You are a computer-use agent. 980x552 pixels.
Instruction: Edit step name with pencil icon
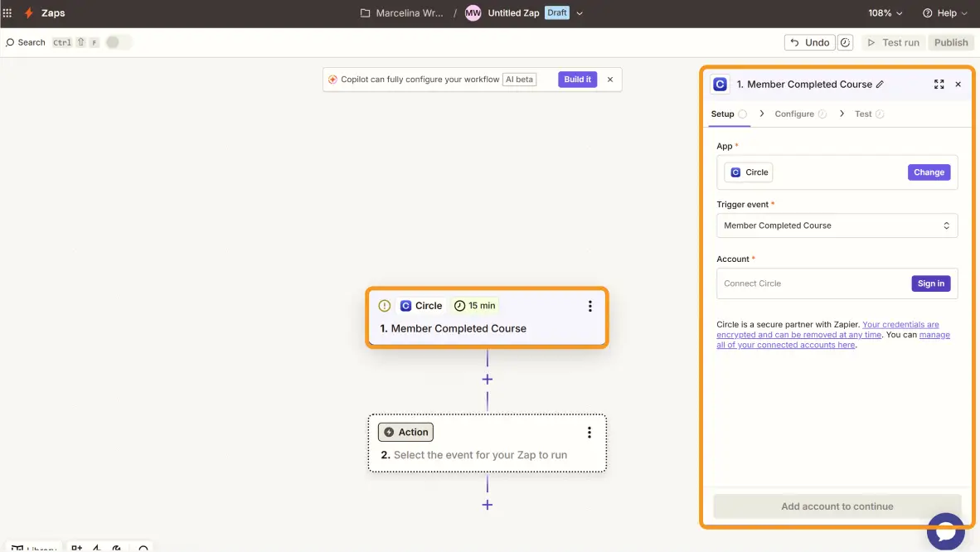coord(880,85)
